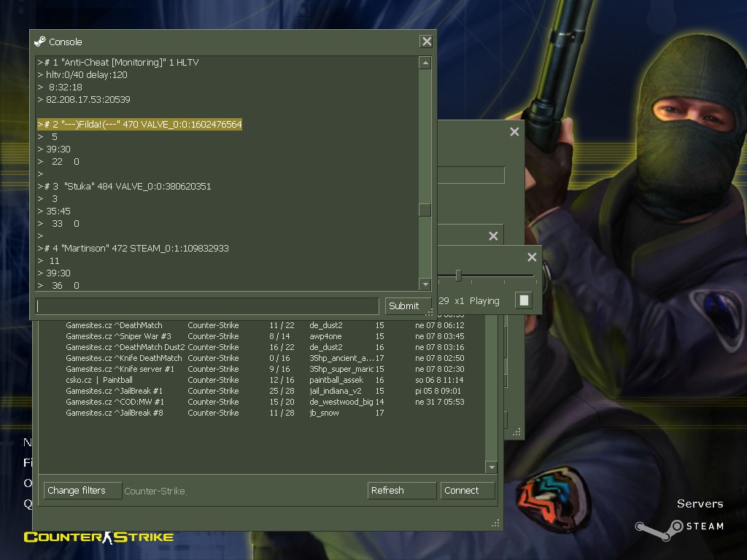Click the server browser window resize grip

pyautogui.click(x=495, y=523)
